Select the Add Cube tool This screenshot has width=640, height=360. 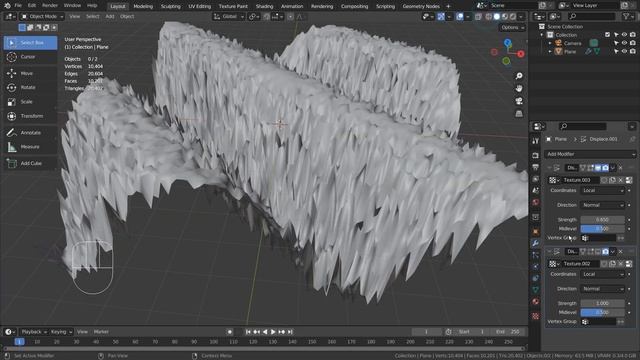pyautogui.click(x=30, y=163)
